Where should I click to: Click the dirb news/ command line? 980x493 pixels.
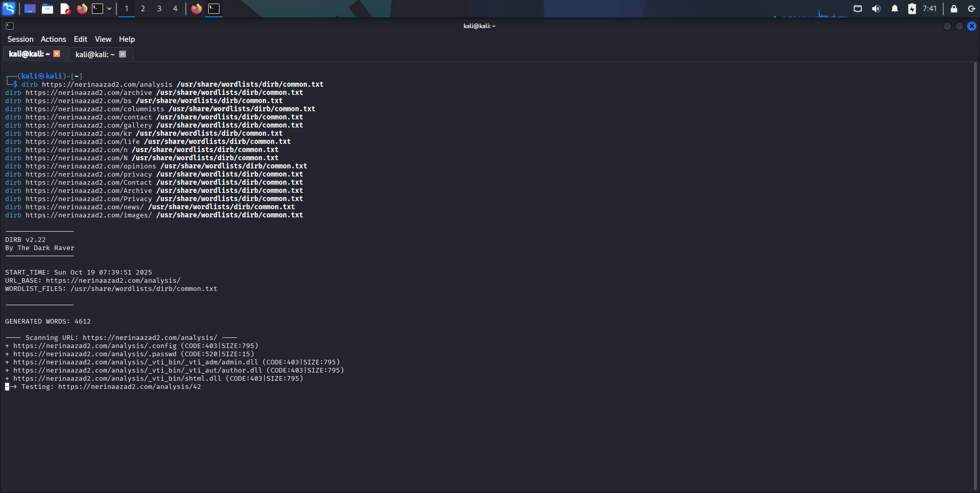[150, 207]
